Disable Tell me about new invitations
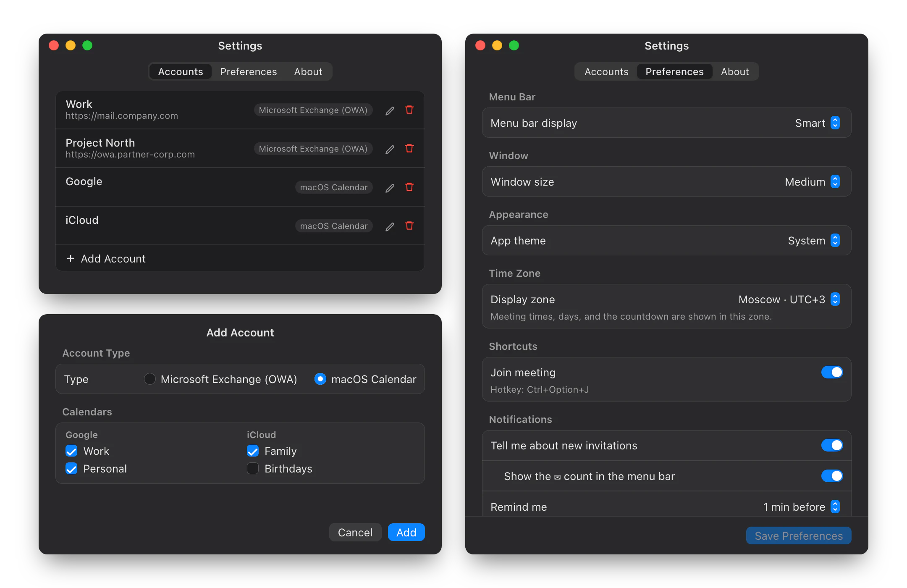 [x=832, y=445]
